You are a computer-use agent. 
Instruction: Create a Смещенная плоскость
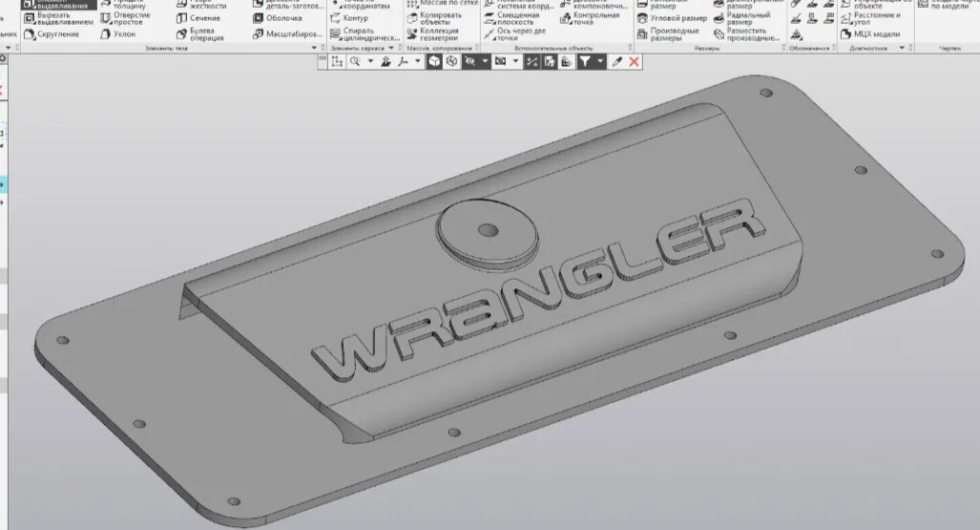(511, 18)
